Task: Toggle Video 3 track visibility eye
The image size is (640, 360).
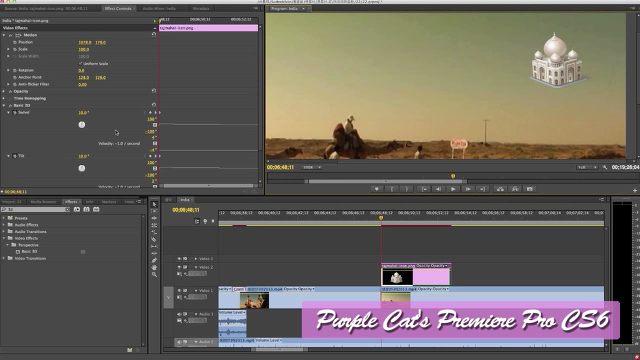Action: tap(179, 258)
